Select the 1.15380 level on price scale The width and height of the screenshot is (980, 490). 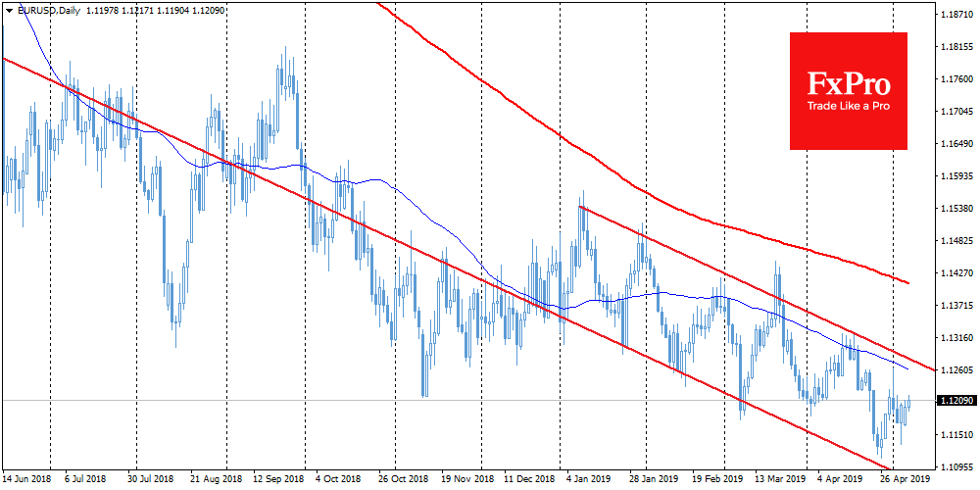pyautogui.click(x=957, y=209)
